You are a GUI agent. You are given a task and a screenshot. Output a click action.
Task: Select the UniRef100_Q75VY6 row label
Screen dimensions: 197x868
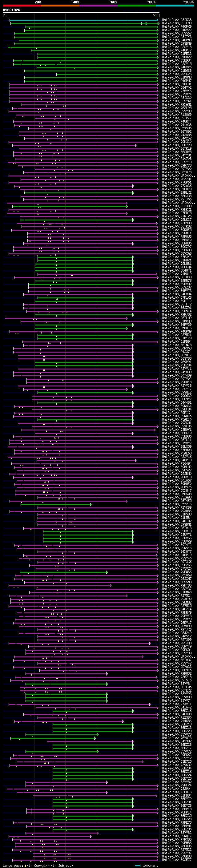click(177, 91)
